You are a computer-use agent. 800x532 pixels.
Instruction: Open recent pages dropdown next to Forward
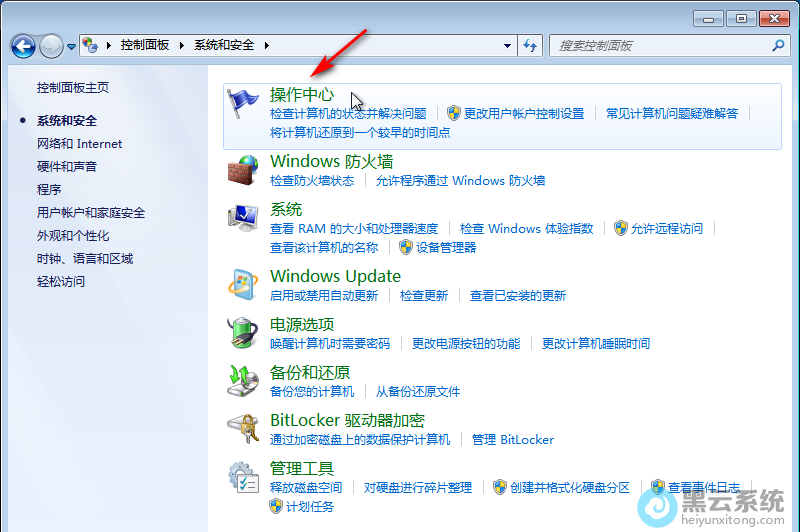71,47
